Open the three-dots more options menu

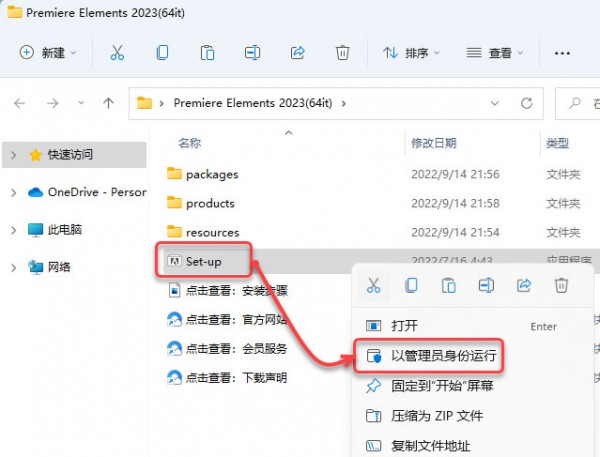tap(562, 53)
